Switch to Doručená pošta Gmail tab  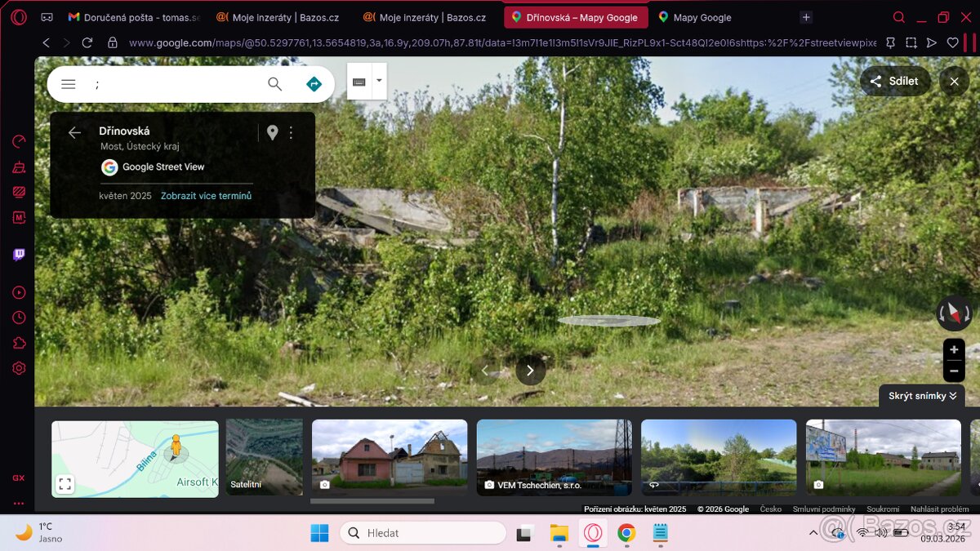click(x=135, y=17)
